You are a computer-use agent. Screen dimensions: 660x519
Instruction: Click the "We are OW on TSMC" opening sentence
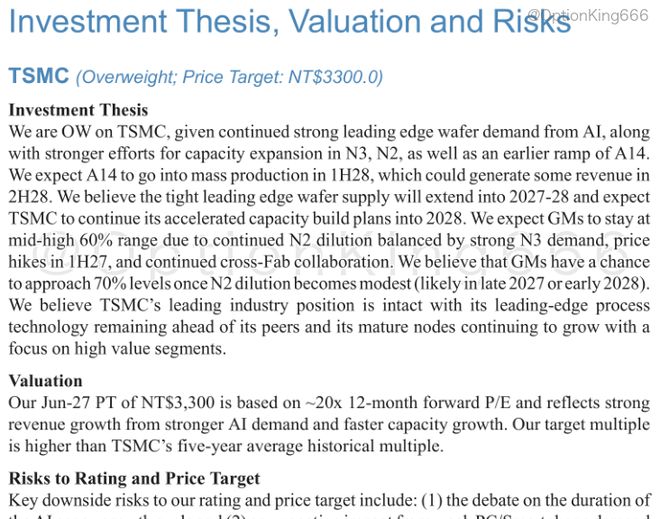(89, 132)
